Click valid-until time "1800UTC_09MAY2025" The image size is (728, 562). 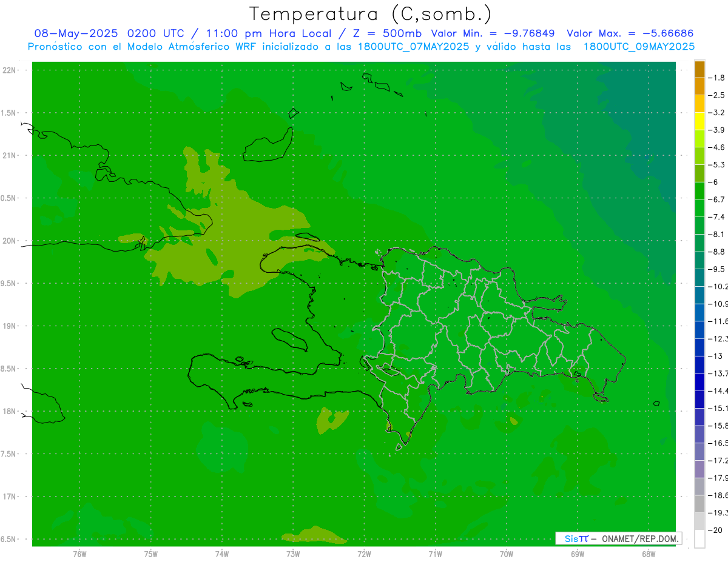pos(639,47)
